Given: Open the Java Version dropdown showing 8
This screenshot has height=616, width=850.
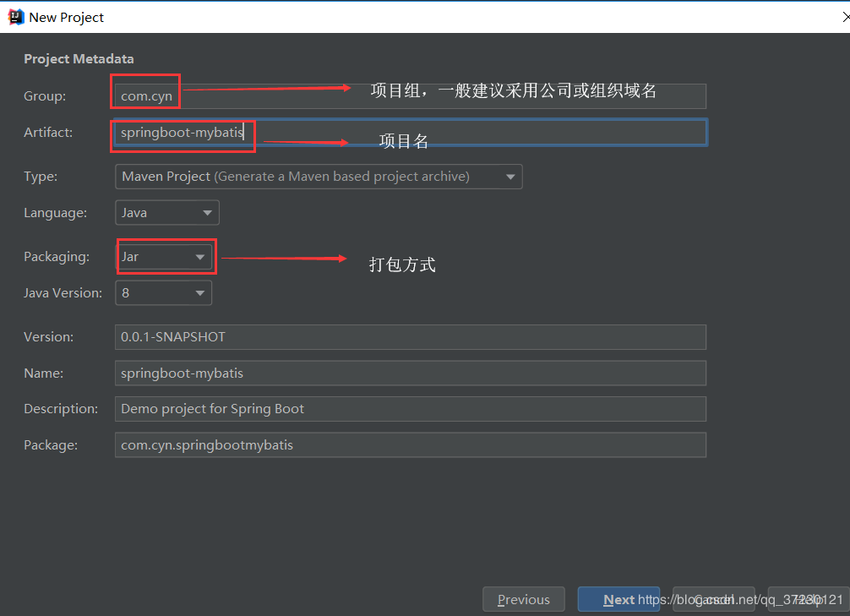Looking at the screenshot, I should pos(163,293).
